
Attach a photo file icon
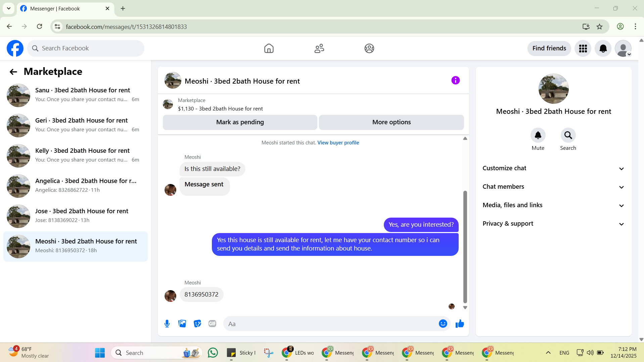pyautogui.click(x=182, y=324)
